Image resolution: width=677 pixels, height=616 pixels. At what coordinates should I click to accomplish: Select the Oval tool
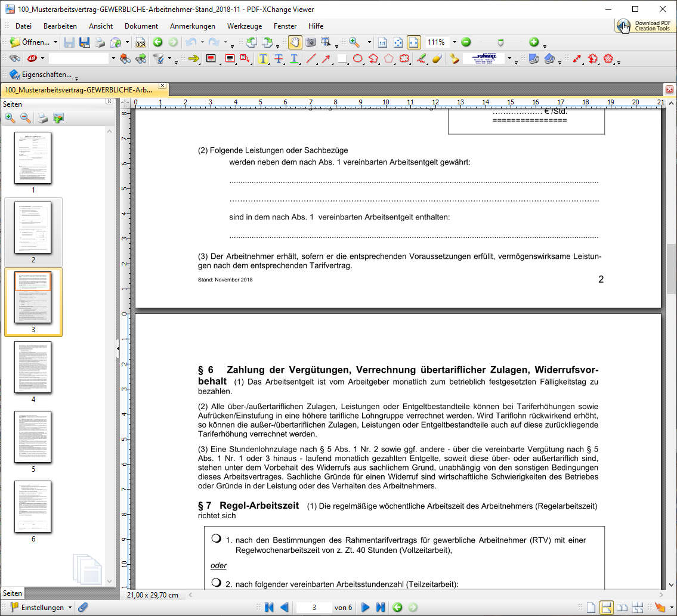click(x=357, y=58)
